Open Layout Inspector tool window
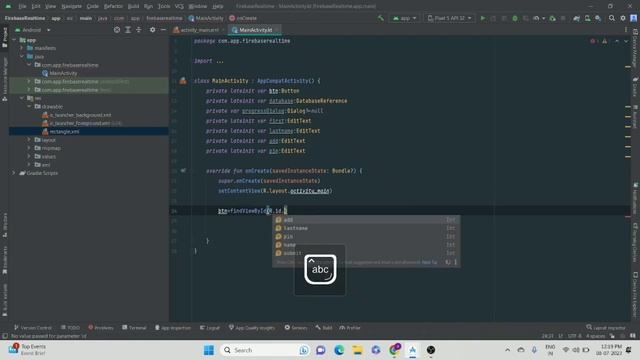This screenshot has height=360, width=640. [606, 328]
